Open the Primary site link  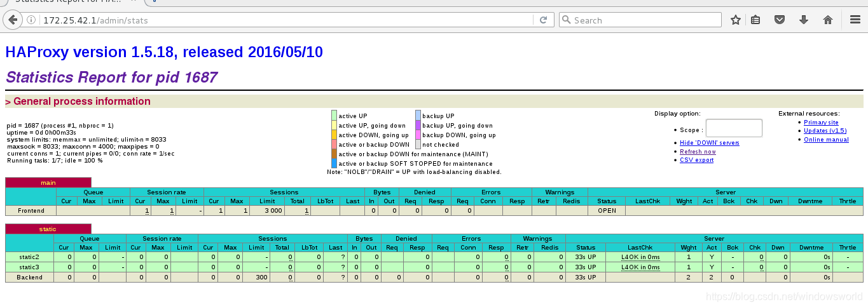pos(821,123)
